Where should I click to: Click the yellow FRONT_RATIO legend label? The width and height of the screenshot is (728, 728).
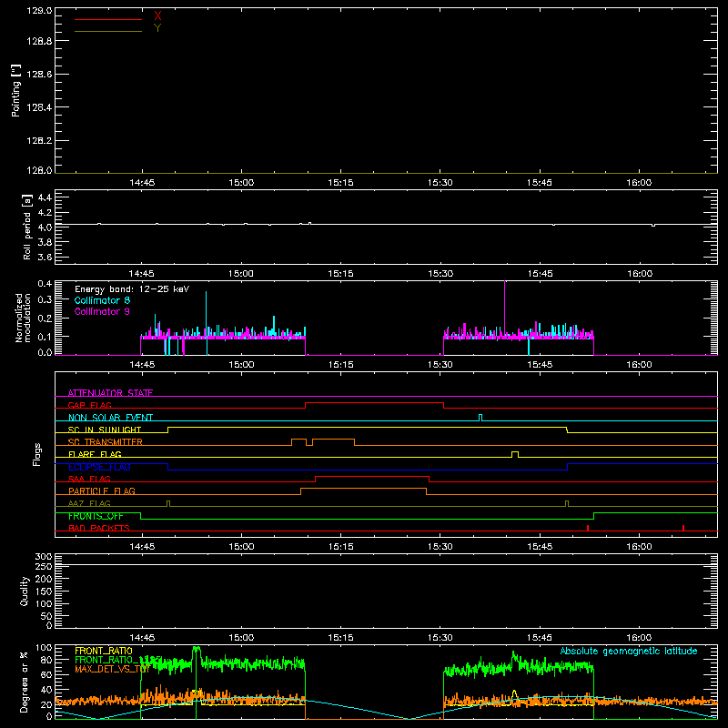pos(104,651)
